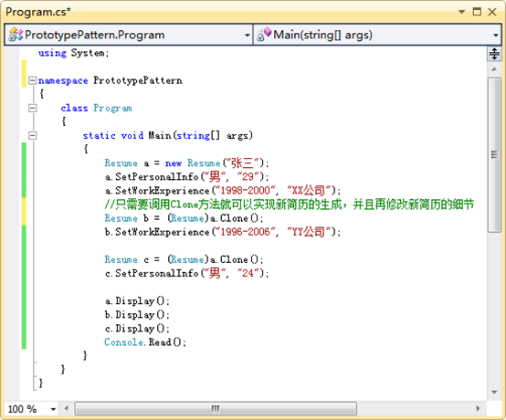Collapse the namespace PrototypePattern block
506x420 pixels.
click(32, 80)
